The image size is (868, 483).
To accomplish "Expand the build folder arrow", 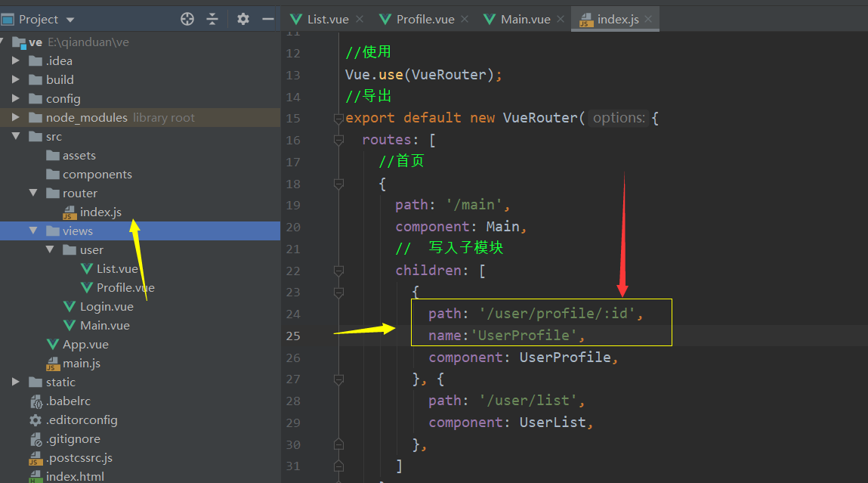I will tap(16, 80).
